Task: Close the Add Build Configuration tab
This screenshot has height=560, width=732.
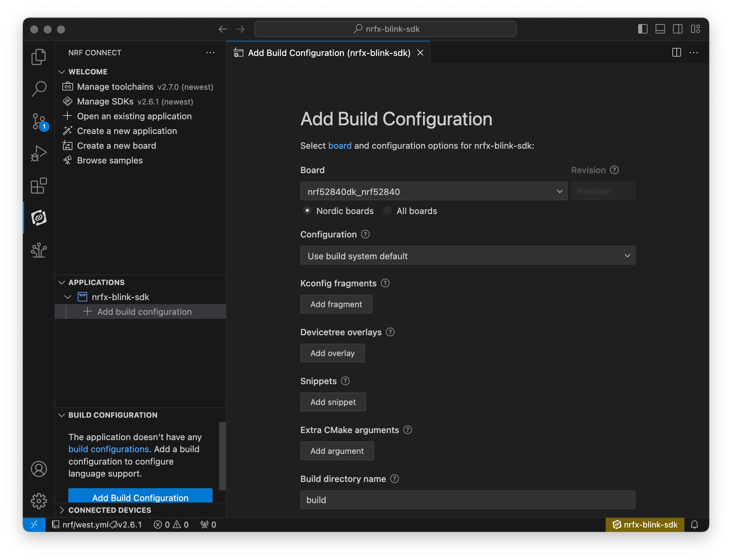Action: [x=420, y=53]
